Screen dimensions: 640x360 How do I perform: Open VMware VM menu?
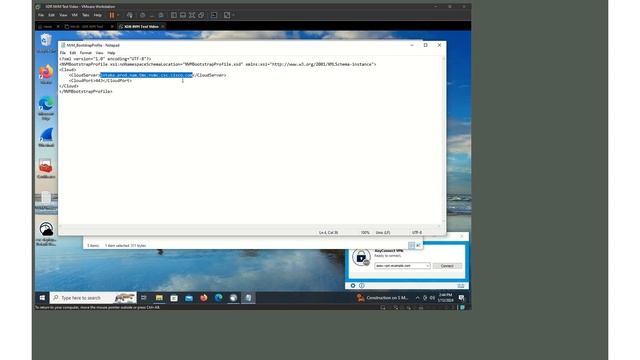(75, 15)
